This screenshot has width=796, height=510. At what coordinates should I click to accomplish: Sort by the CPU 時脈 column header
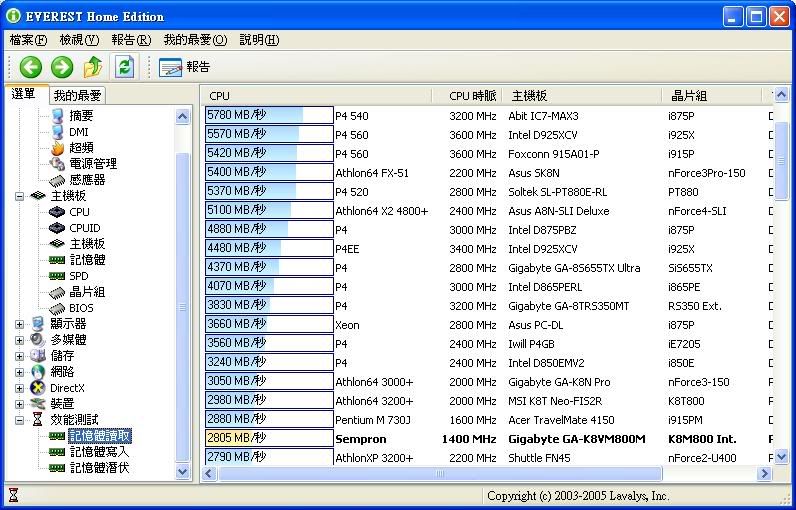tap(467, 96)
